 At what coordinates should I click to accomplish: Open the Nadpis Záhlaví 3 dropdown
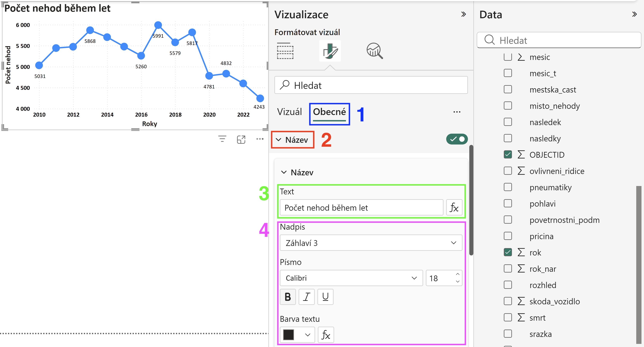click(x=371, y=243)
